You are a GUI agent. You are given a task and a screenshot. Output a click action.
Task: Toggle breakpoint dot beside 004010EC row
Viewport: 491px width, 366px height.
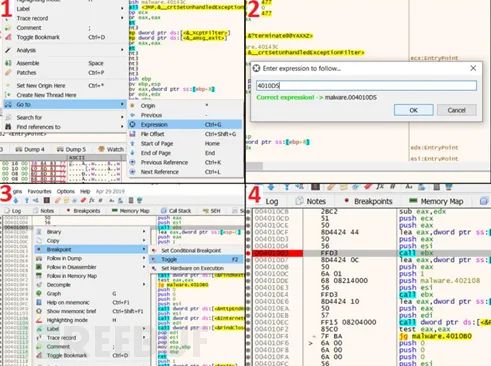[x=248, y=322]
